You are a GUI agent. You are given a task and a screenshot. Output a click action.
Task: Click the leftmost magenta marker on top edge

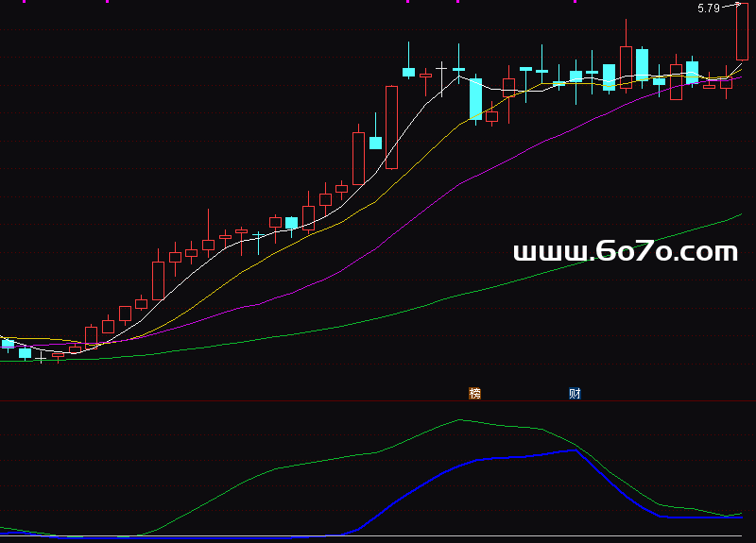pos(107,2)
